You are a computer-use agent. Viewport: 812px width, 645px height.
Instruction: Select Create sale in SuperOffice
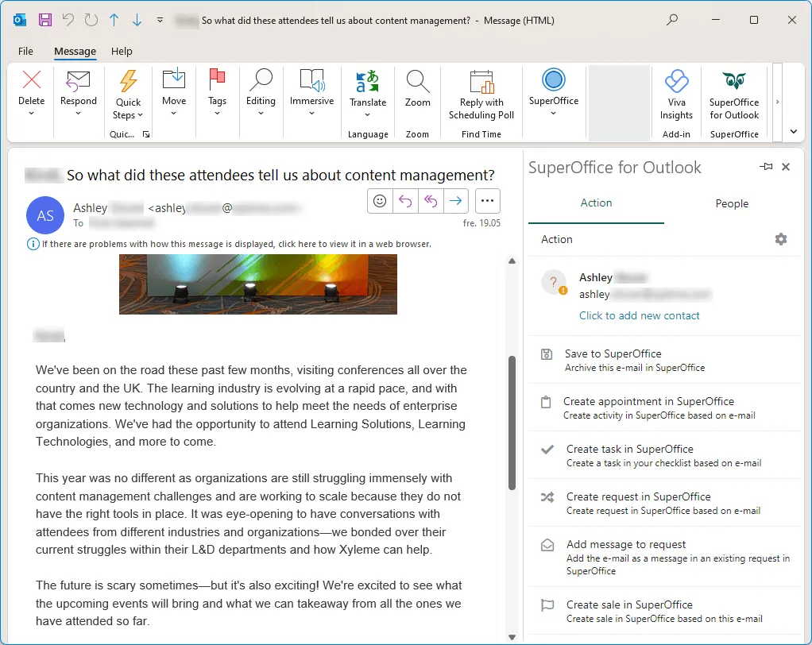pyautogui.click(x=628, y=604)
